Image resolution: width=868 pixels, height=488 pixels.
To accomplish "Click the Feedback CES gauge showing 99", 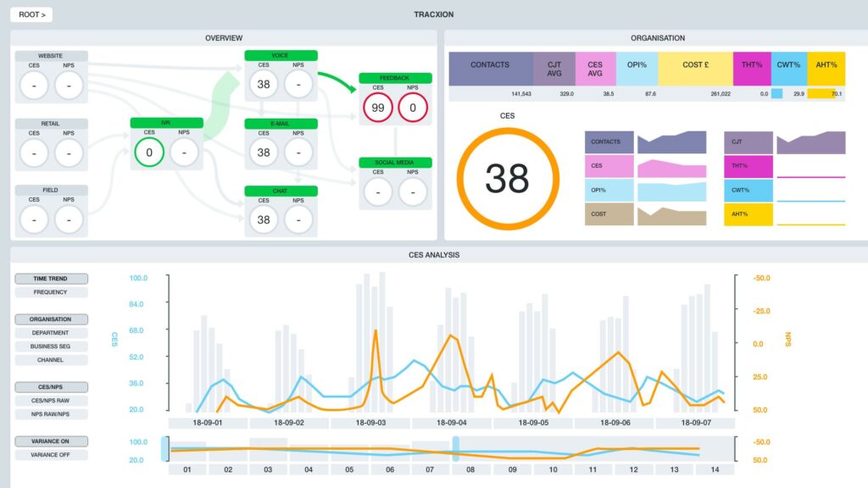I will click(x=378, y=108).
